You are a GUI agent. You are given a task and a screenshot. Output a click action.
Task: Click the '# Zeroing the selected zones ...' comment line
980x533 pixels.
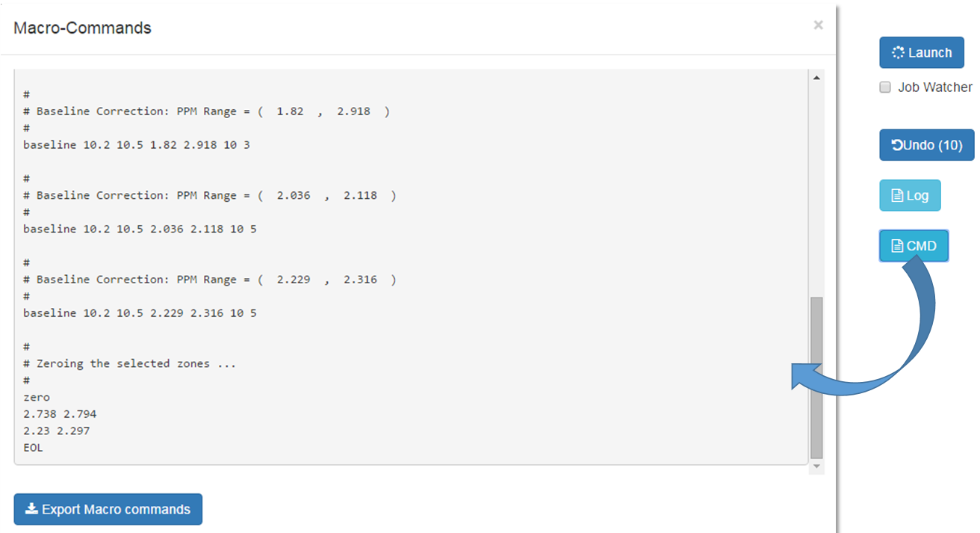pyautogui.click(x=130, y=363)
